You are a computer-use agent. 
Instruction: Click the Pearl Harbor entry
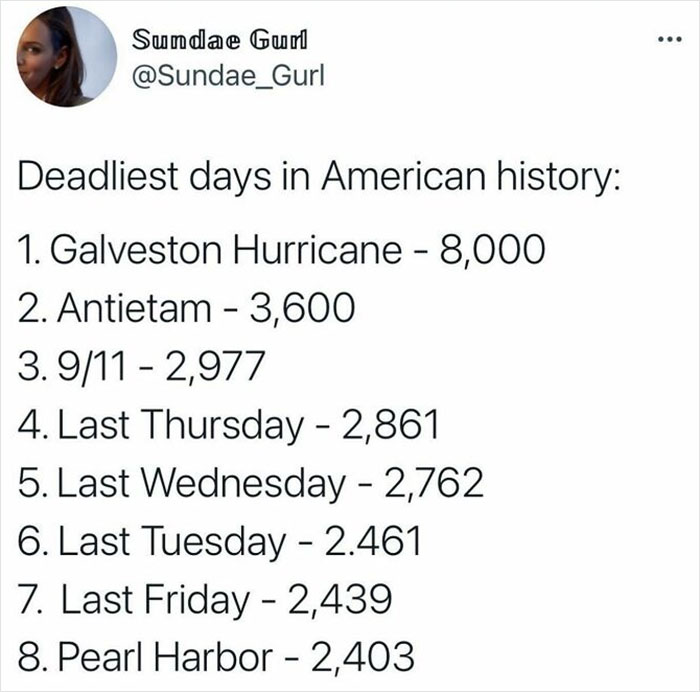[161, 657]
